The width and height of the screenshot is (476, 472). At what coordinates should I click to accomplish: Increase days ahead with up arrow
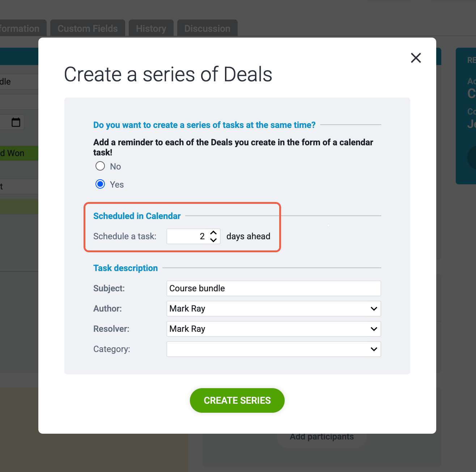pyautogui.click(x=213, y=233)
